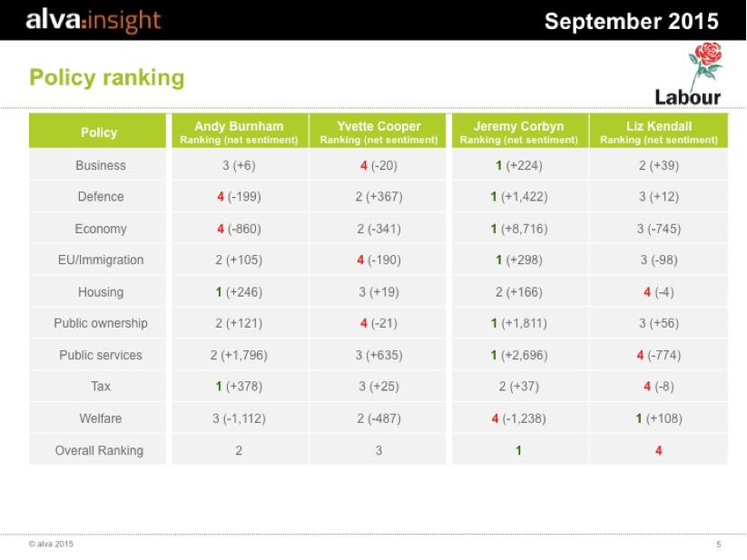
Task: Click the Jeremy Corbyn column header
Action: pos(518,132)
